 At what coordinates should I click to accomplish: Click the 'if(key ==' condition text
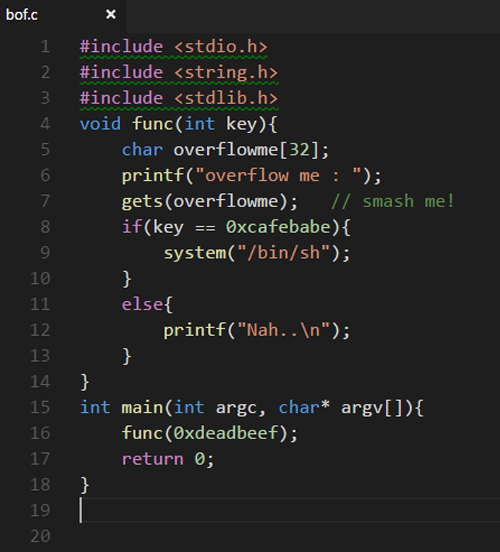[169, 227]
